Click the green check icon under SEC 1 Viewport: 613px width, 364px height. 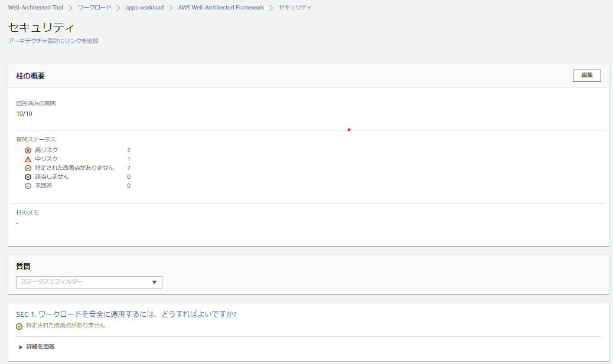[x=19, y=326]
